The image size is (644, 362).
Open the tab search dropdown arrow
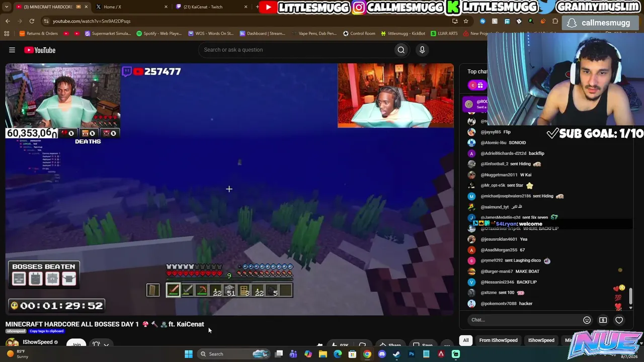[x=8, y=7]
